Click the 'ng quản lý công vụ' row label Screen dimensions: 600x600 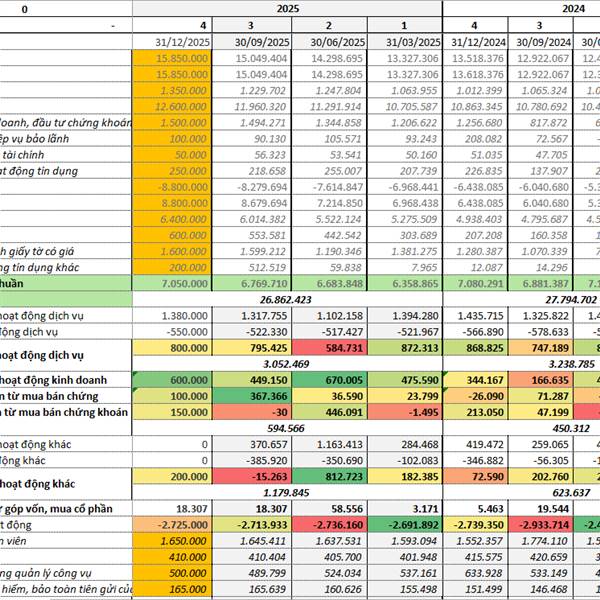[46, 573]
